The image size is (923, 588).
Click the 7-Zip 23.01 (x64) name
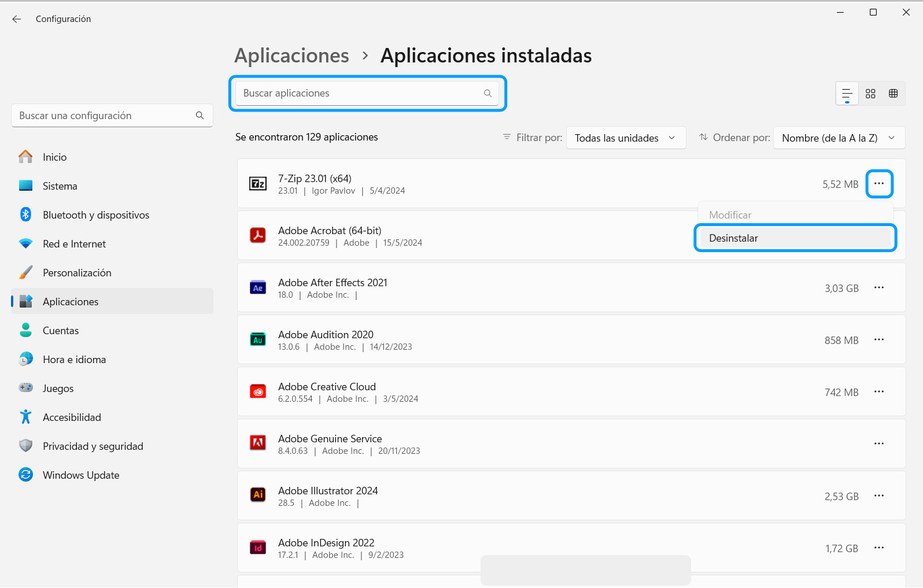[x=315, y=179]
